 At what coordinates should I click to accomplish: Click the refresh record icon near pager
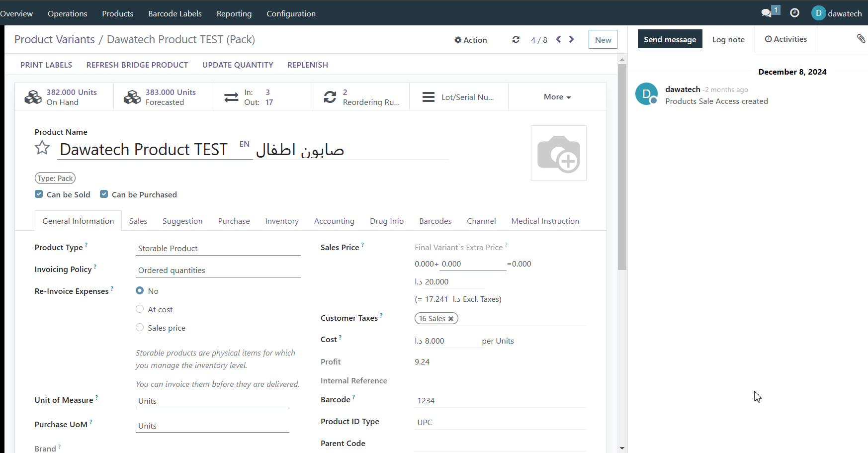tap(516, 39)
